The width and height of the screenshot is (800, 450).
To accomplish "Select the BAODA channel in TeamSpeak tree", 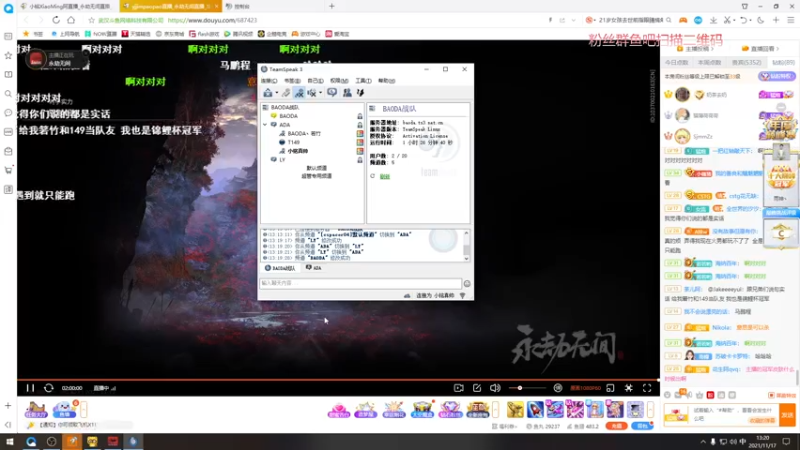I will (288, 116).
